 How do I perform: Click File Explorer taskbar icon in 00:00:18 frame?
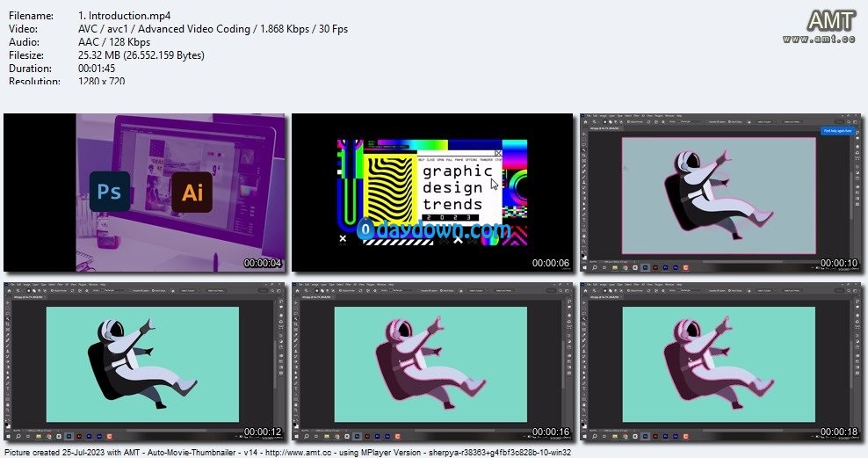pos(616,436)
